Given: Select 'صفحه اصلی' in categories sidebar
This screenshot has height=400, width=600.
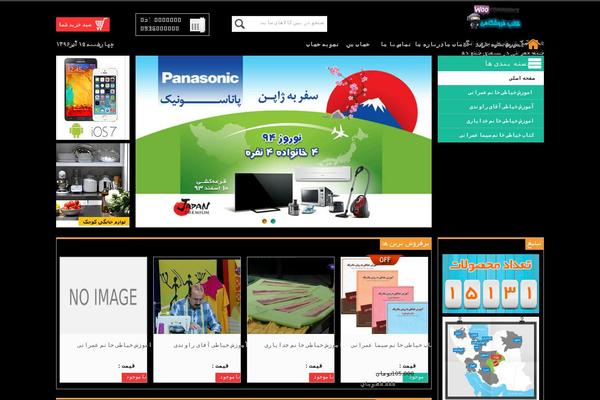Looking at the screenshot, I should 491,78.
